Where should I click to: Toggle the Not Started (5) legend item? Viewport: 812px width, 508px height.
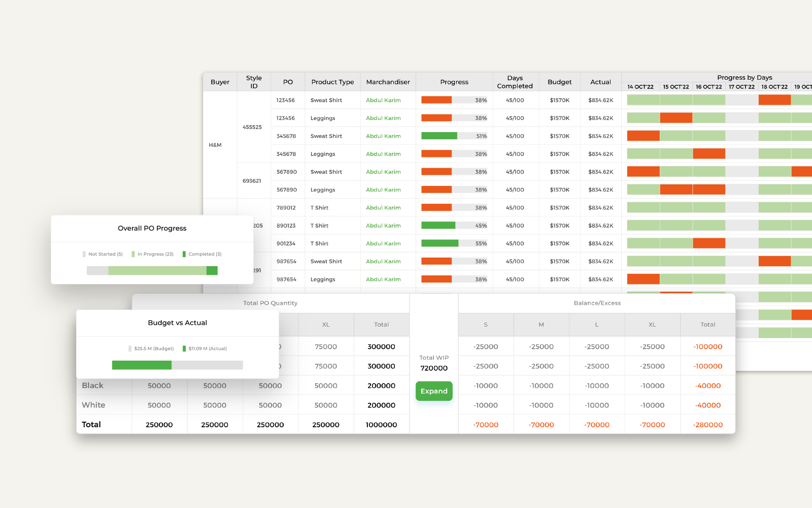coord(103,254)
